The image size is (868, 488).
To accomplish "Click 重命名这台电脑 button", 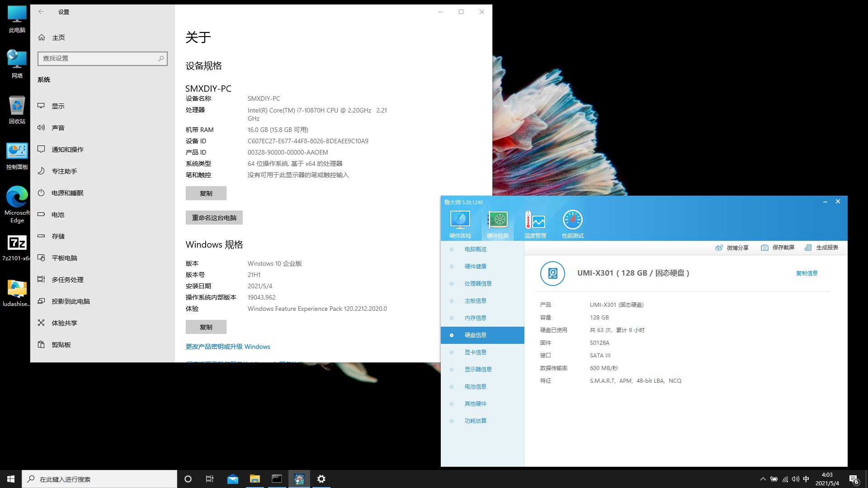I will tap(214, 218).
